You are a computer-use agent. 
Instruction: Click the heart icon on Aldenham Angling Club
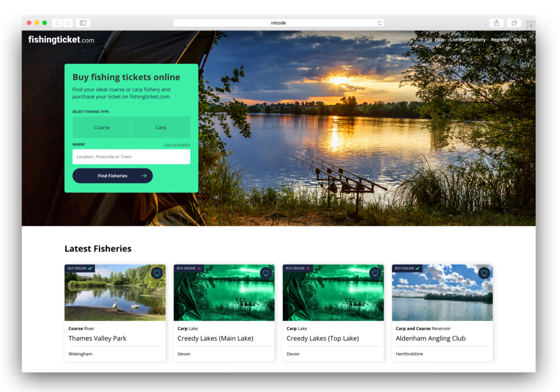484,273
